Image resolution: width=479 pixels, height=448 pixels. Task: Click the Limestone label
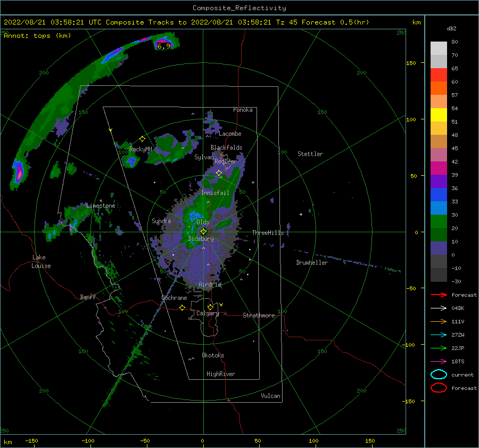(101, 206)
